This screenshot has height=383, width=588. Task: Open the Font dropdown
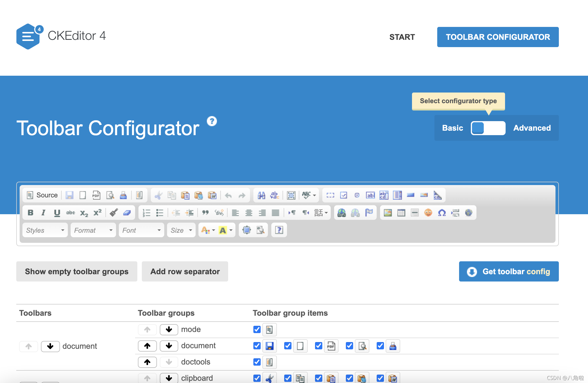(x=142, y=230)
